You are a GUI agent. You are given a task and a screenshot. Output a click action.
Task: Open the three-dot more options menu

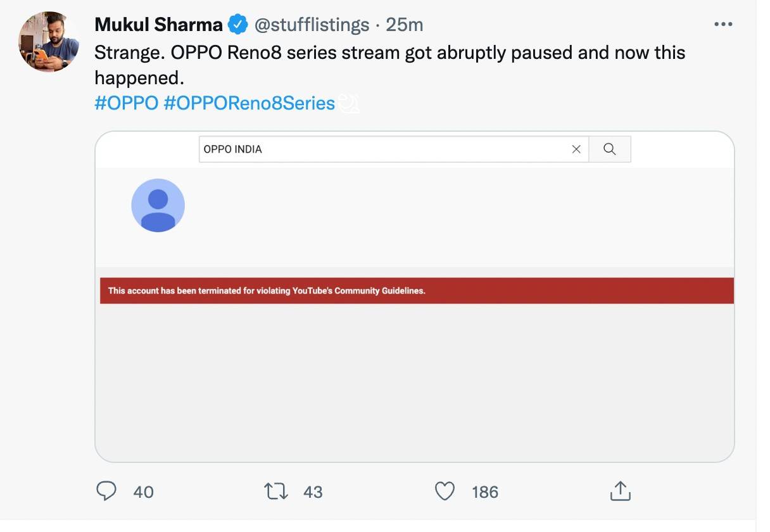click(x=723, y=23)
